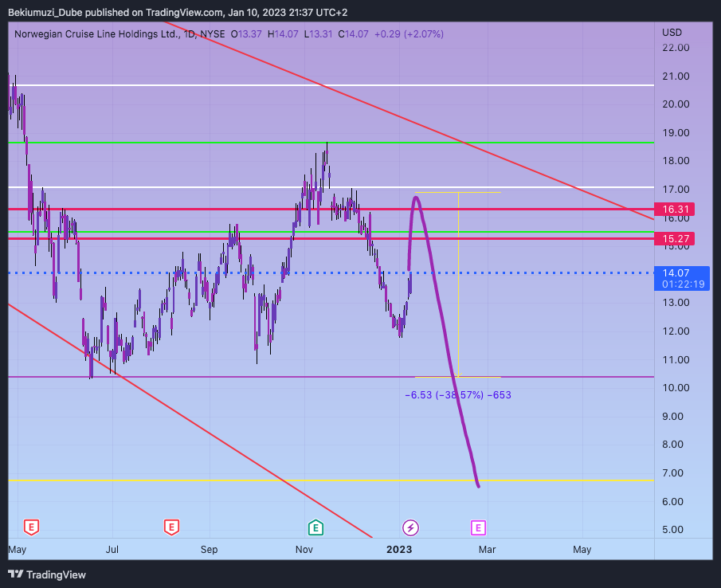Click the green earnings E marker near Nov

tap(315, 527)
